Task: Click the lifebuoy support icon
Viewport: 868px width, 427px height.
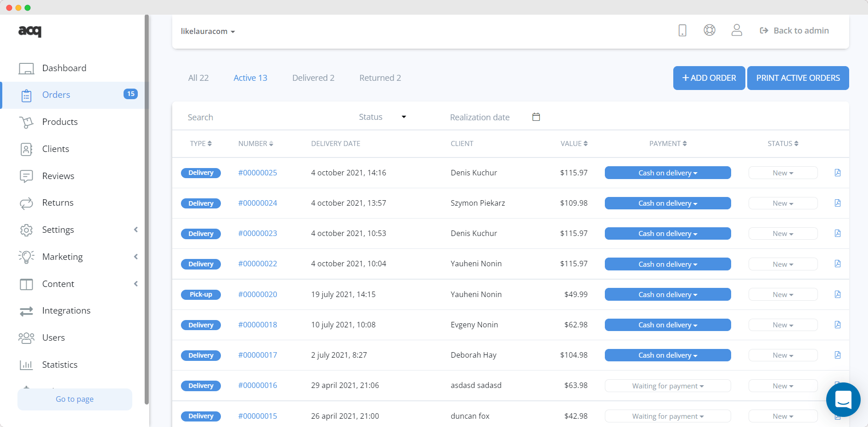Action: 710,30
